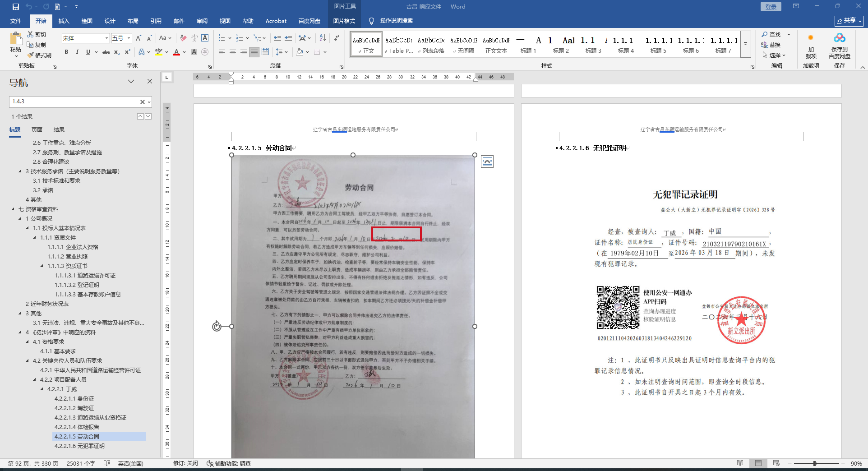Click the numbered list icon
Image resolution: width=868 pixels, height=471 pixels.
pos(240,38)
